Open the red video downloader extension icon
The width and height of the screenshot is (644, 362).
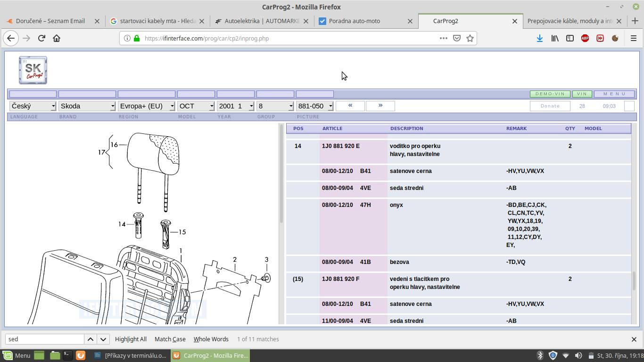(x=600, y=38)
